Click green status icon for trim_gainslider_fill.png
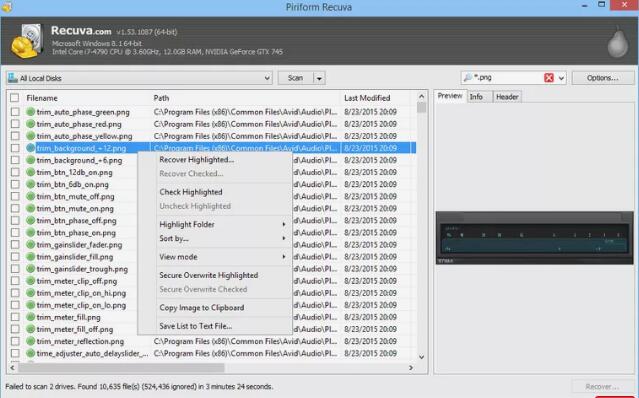This screenshot has width=639, height=398. [x=30, y=257]
